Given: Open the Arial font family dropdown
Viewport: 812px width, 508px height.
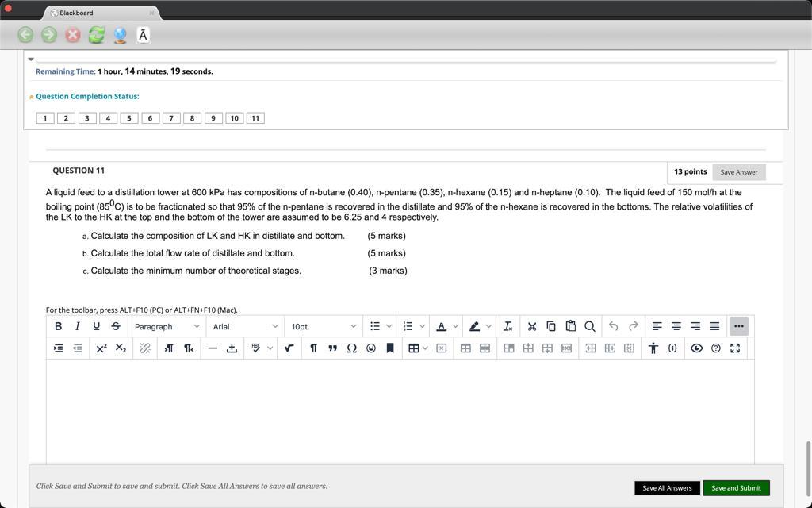Looking at the screenshot, I should click(246, 325).
